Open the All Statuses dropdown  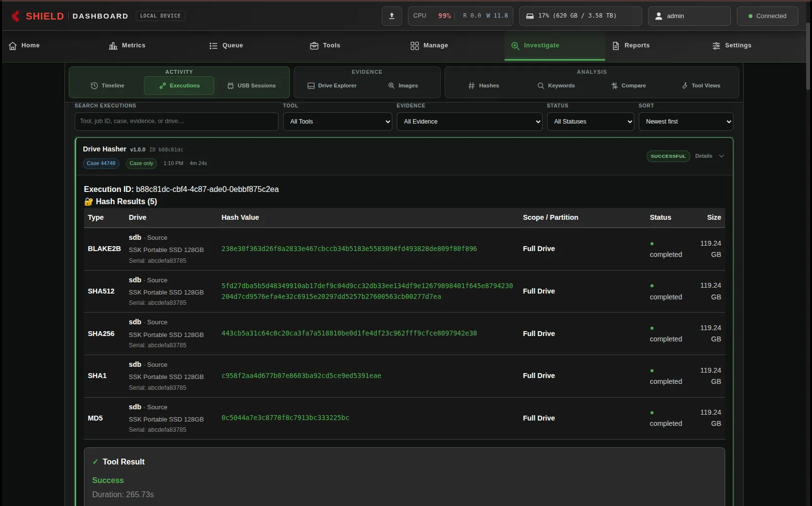tap(590, 122)
